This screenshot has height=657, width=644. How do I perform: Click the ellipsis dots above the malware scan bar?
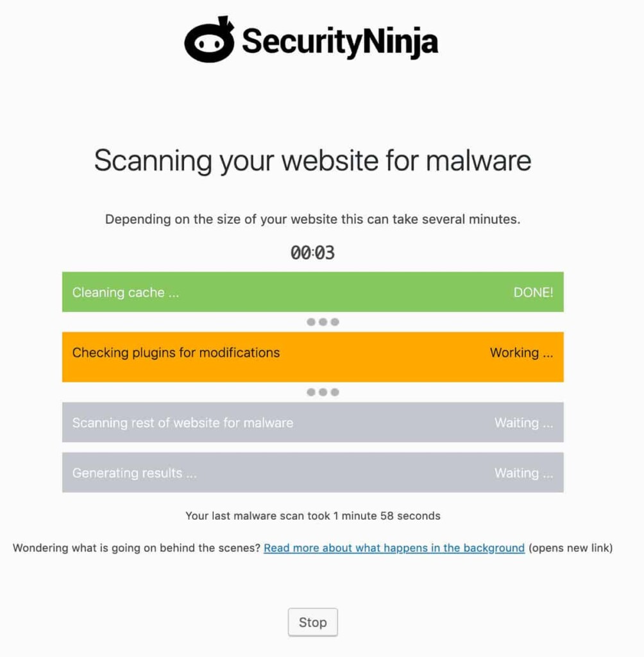[x=323, y=391]
